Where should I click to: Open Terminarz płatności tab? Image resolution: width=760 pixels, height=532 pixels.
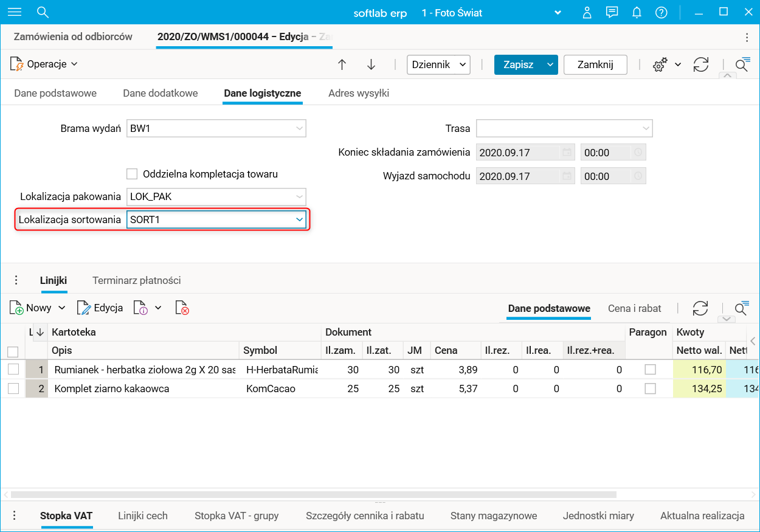pyautogui.click(x=137, y=280)
